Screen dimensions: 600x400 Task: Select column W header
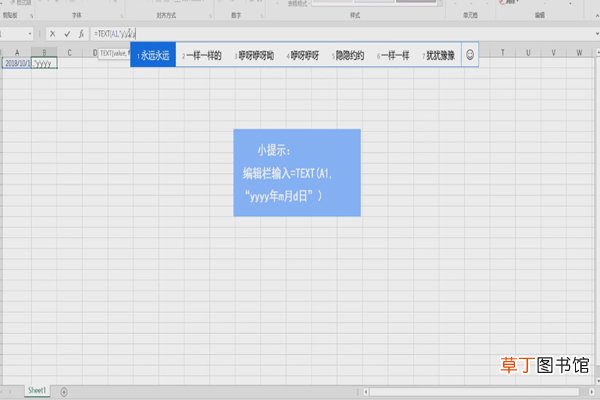[579, 53]
